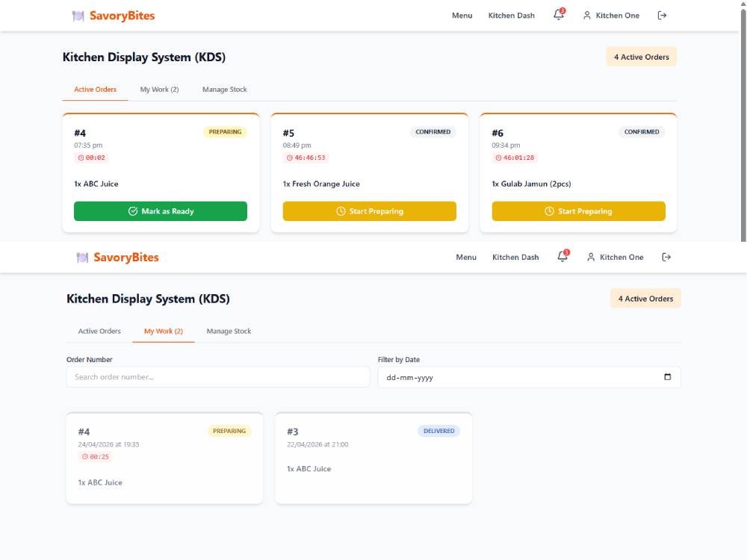This screenshot has height=560, width=747.
Task: Focus the Search order number field
Action: click(x=218, y=376)
